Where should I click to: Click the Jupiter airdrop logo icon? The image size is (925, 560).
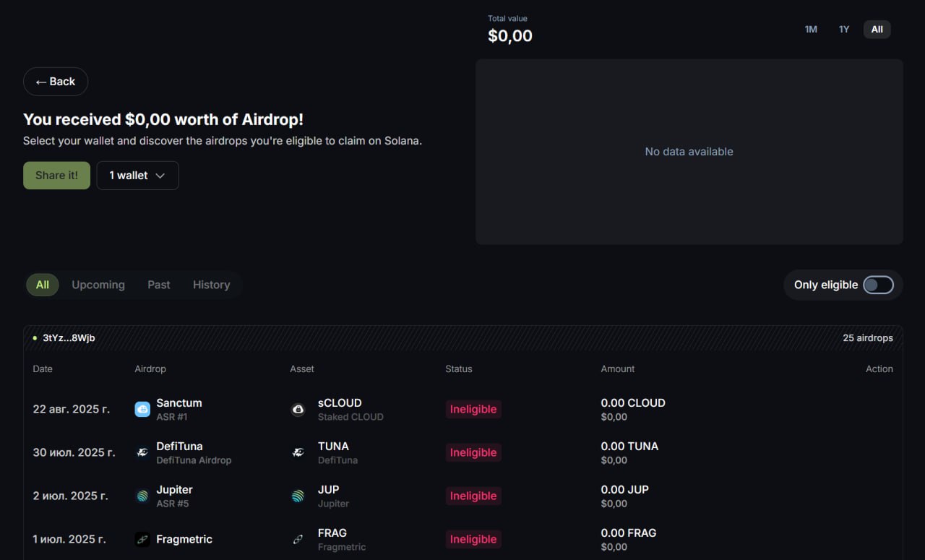[142, 496]
